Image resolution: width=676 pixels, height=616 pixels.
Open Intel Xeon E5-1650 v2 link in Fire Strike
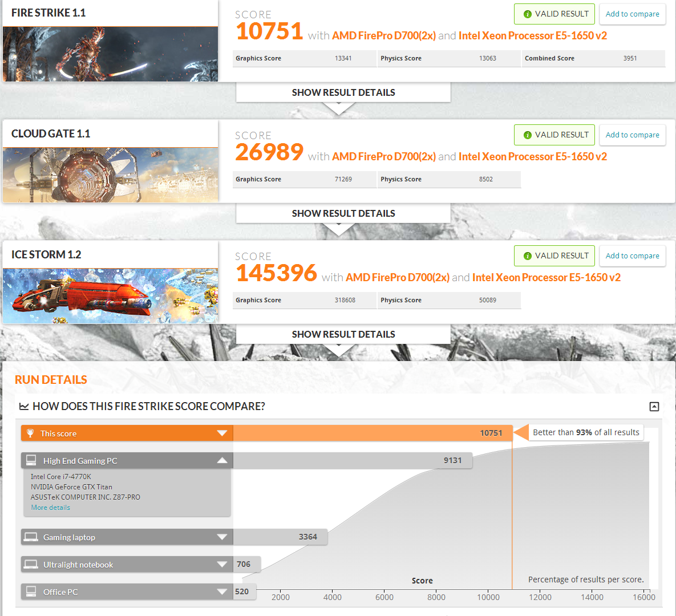coord(532,36)
